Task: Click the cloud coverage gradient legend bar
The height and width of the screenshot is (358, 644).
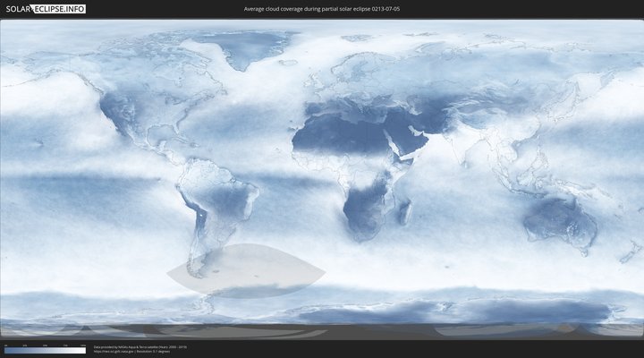Action: pyautogui.click(x=45, y=351)
